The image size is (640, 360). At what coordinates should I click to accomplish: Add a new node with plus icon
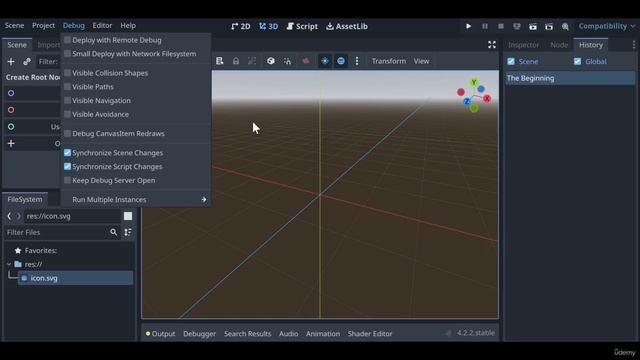tap(11, 62)
